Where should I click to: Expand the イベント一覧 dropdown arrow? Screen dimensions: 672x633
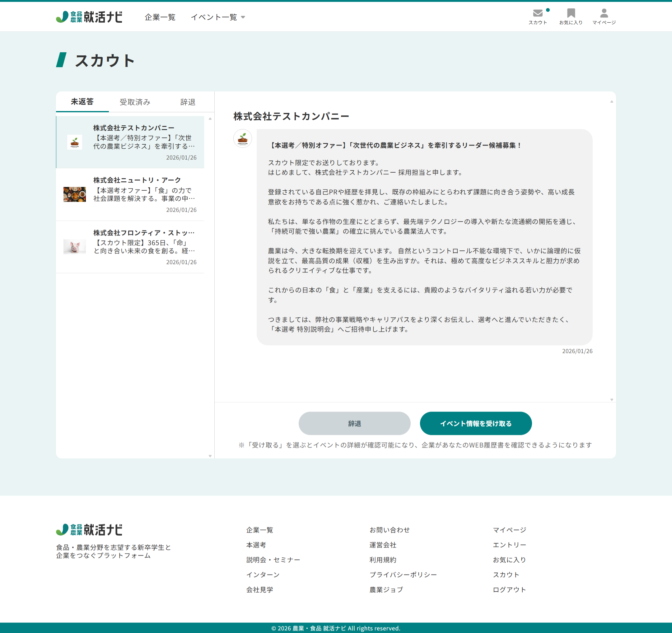click(243, 17)
